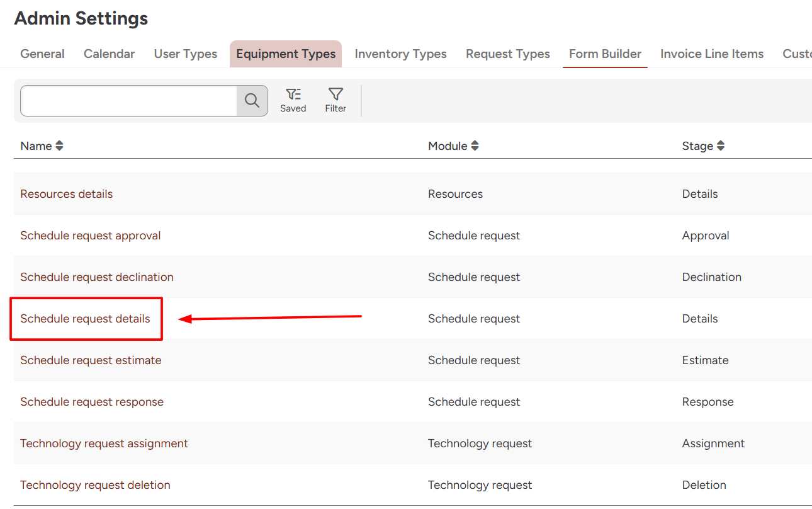812x509 pixels.
Task: Sort by Stage column arrows
Action: point(721,146)
